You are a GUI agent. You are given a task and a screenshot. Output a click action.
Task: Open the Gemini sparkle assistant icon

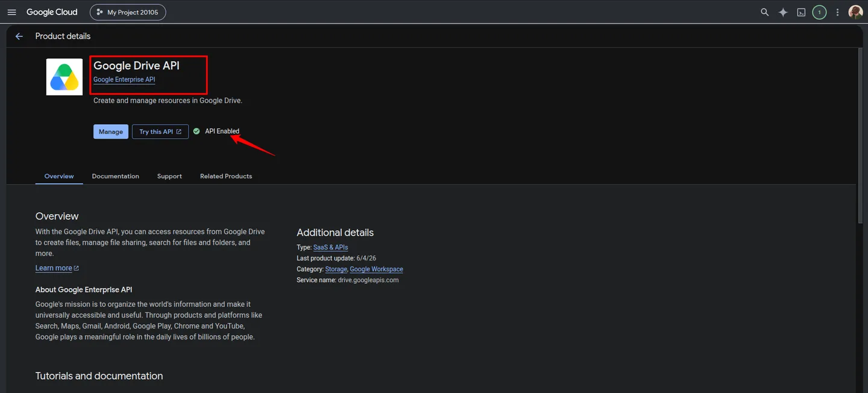click(783, 12)
